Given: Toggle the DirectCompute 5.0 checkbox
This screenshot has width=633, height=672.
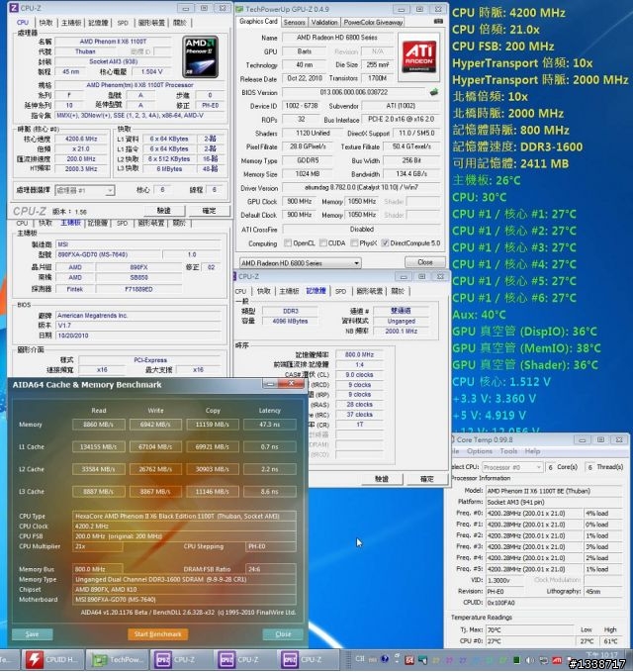Looking at the screenshot, I should [385, 243].
